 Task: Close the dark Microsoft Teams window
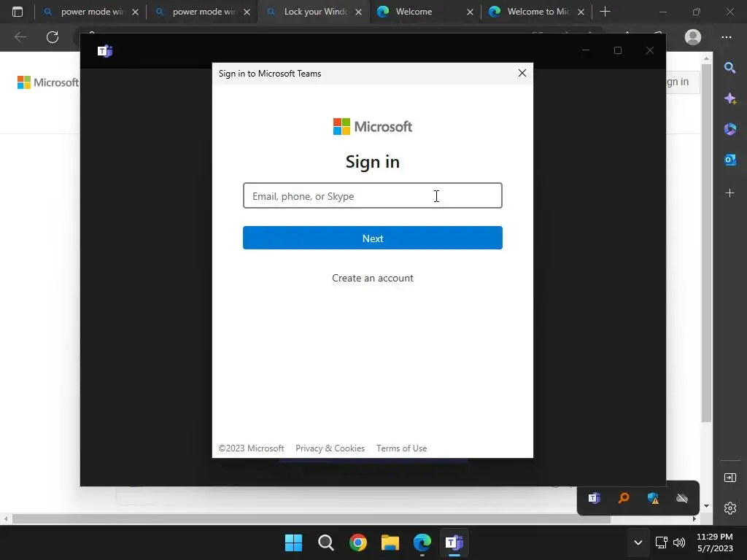coord(649,50)
